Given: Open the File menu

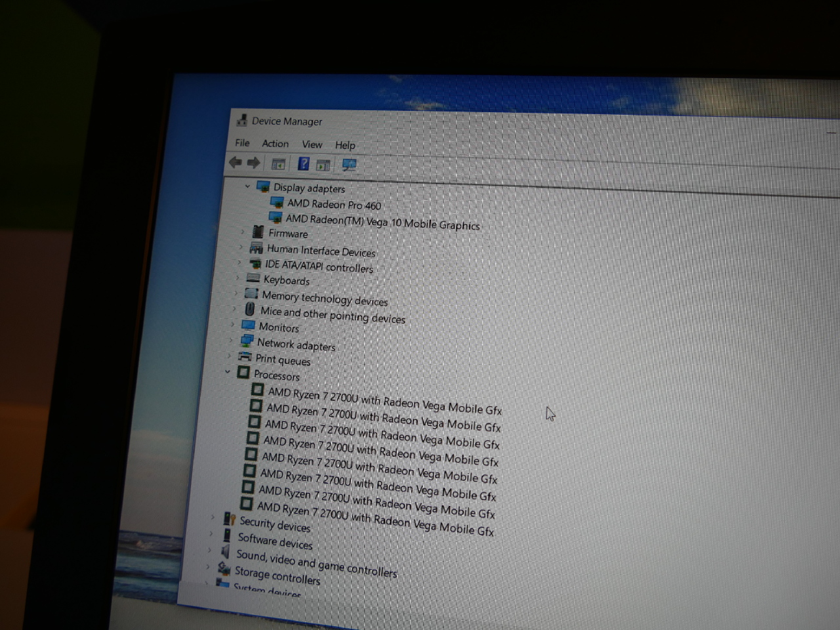Looking at the screenshot, I should (242, 142).
